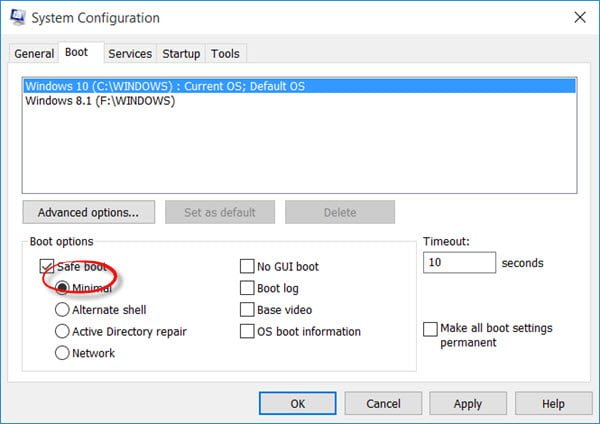Click the Timeout seconds input field
This screenshot has width=600, height=424.
[x=459, y=263]
